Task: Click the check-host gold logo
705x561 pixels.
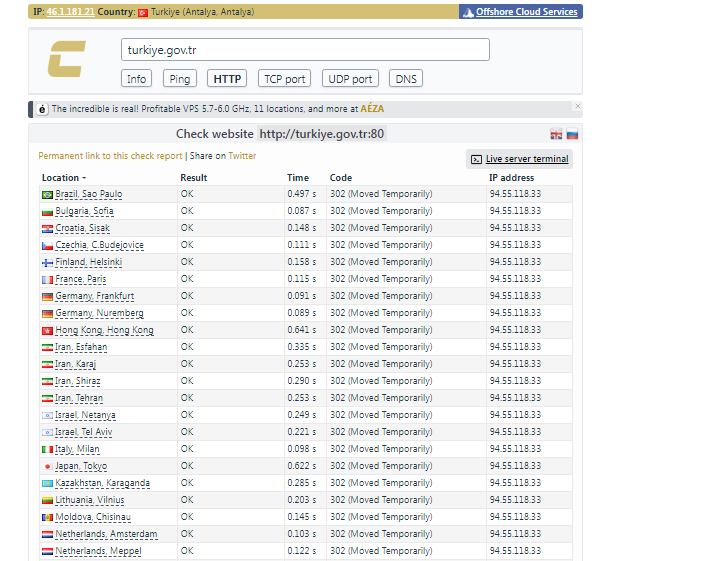Action: click(67, 59)
